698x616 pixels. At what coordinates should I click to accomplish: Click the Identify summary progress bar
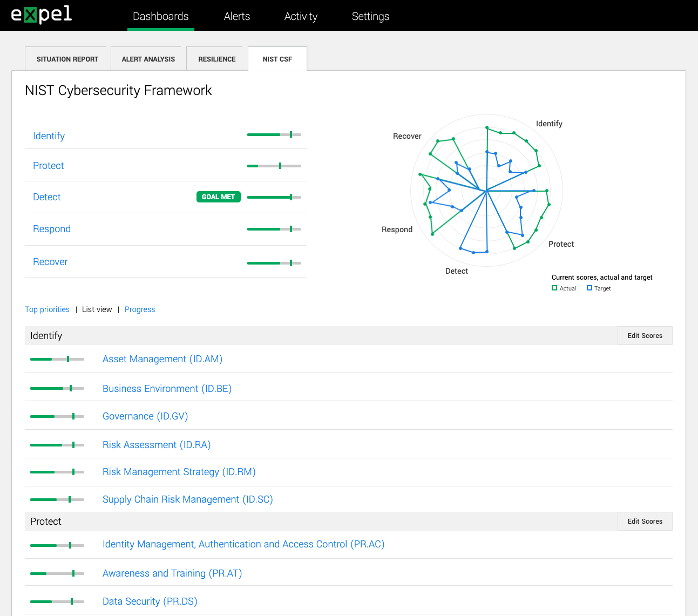point(274,134)
